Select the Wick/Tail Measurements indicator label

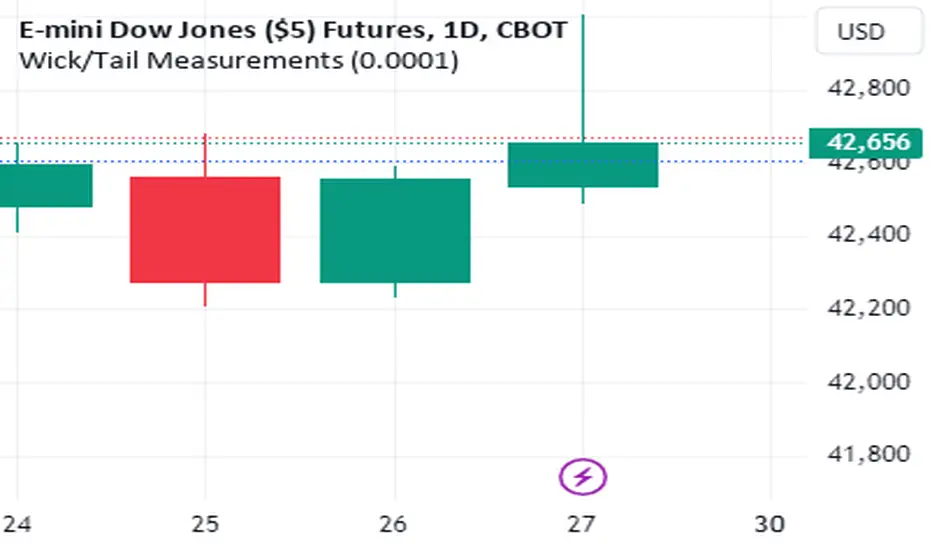click(x=239, y=61)
